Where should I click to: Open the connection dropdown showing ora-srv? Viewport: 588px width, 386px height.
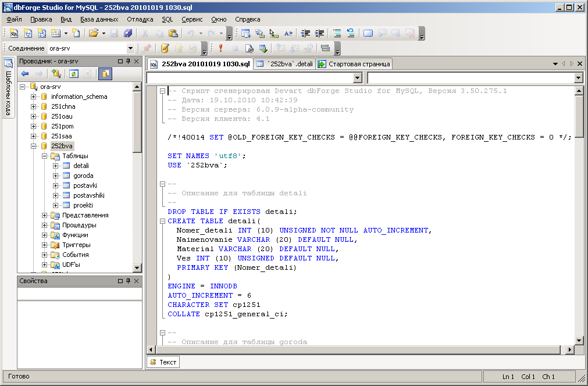[130, 48]
